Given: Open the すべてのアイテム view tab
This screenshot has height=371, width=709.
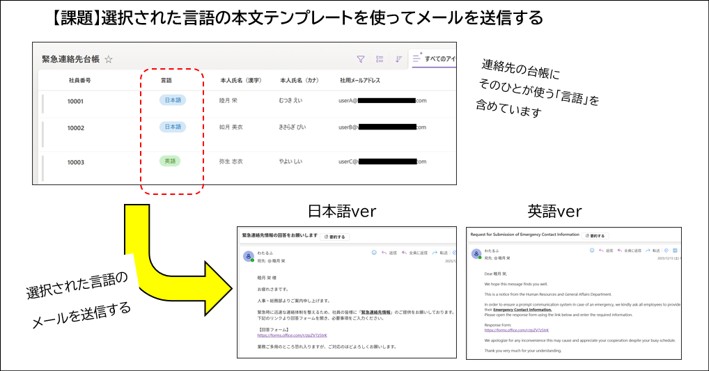Looking at the screenshot, I should coord(433,59).
